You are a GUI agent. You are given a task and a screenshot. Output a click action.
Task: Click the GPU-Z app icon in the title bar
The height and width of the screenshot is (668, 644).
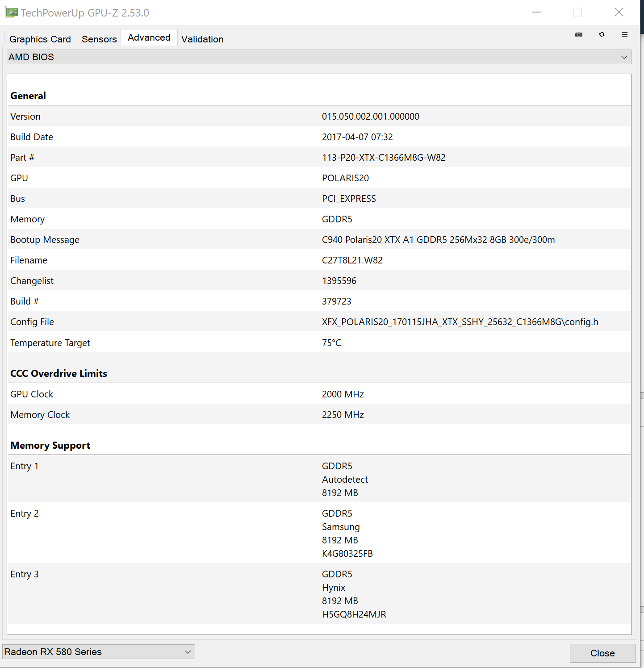11,13
